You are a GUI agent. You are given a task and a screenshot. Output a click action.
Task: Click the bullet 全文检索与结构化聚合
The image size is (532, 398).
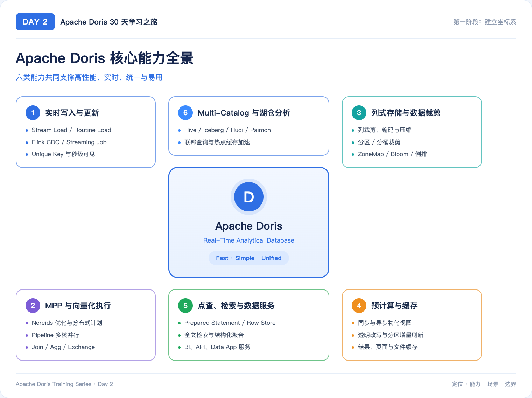tap(214, 335)
